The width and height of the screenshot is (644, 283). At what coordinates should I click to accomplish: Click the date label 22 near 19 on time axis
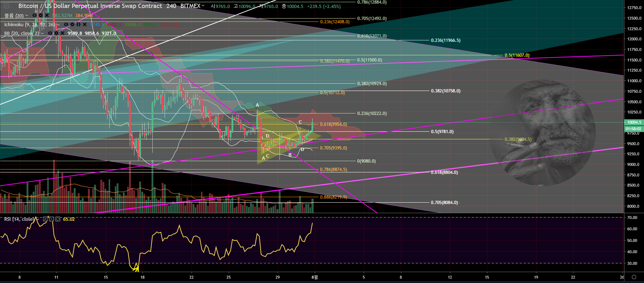[573, 277]
